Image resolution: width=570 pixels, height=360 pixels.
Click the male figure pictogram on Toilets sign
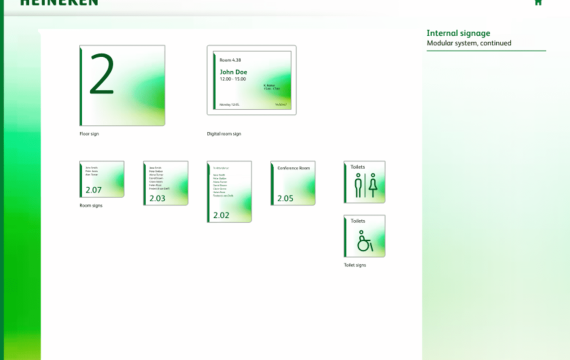click(358, 185)
